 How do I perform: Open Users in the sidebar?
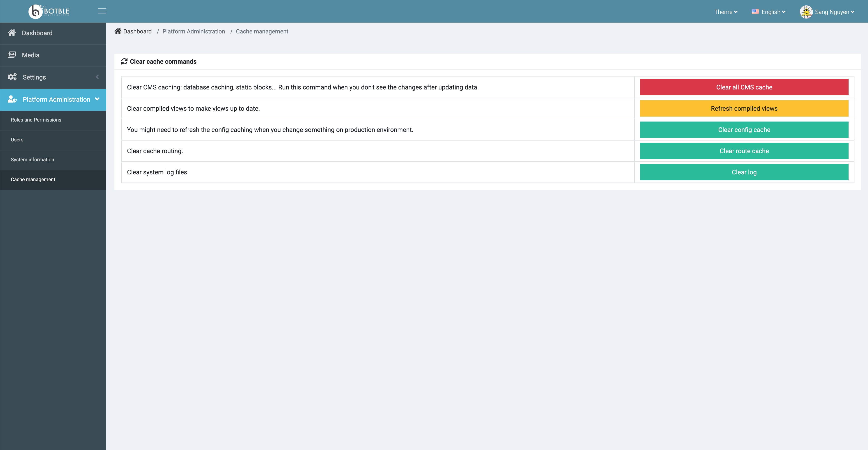tap(53, 140)
